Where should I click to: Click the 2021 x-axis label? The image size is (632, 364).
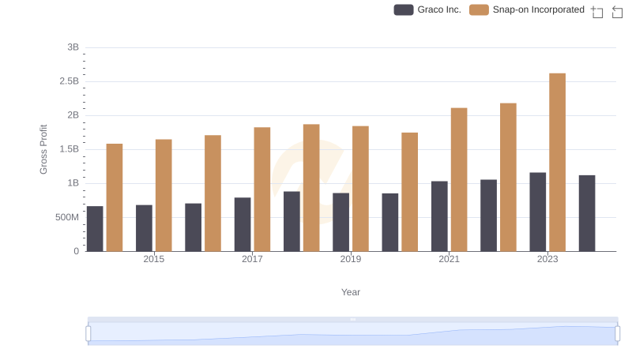click(x=449, y=259)
